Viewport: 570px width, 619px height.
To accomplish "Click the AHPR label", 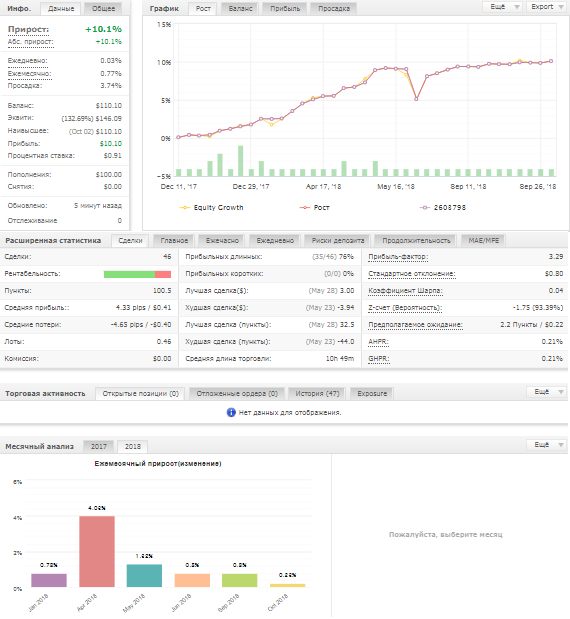I will tap(378, 342).
